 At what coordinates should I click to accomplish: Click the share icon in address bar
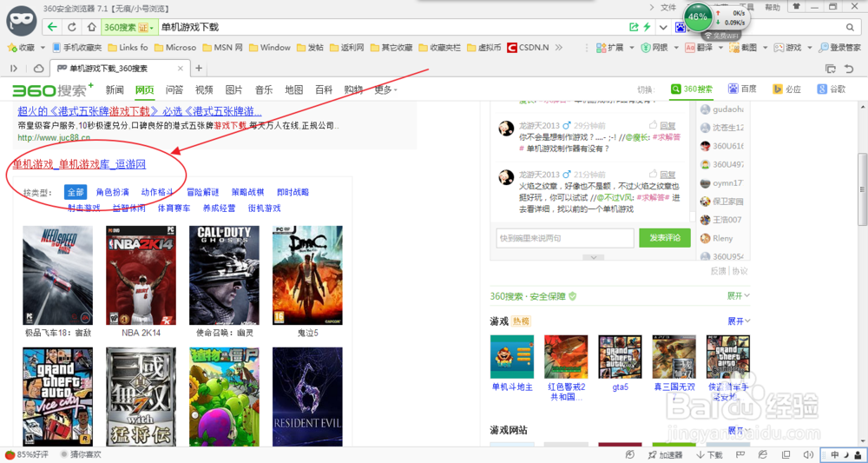point(634,27)
